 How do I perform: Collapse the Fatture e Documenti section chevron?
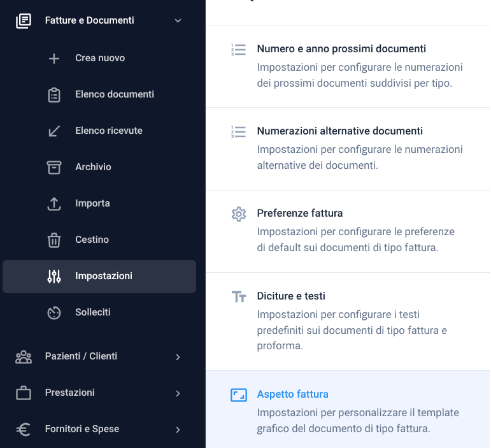click(178, 20)
